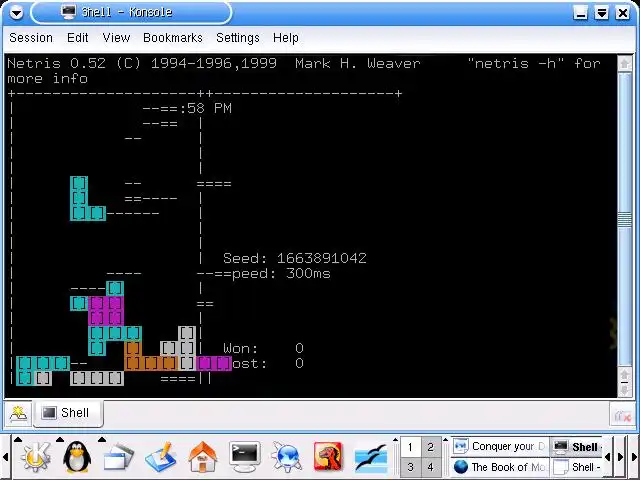The image size is (640, 480).
Task: Close the Konsole window
Action: coord(622,13)
